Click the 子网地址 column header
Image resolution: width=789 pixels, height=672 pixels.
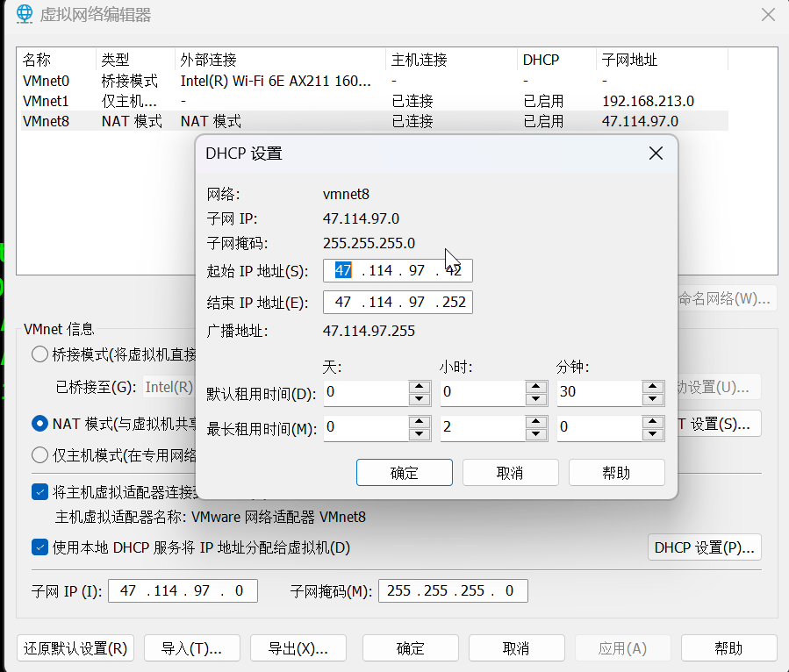tap(663, 60)
